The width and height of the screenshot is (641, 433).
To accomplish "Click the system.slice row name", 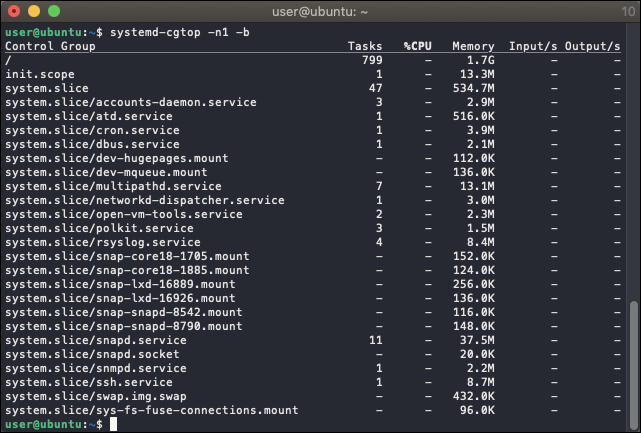I will (47, 88).
